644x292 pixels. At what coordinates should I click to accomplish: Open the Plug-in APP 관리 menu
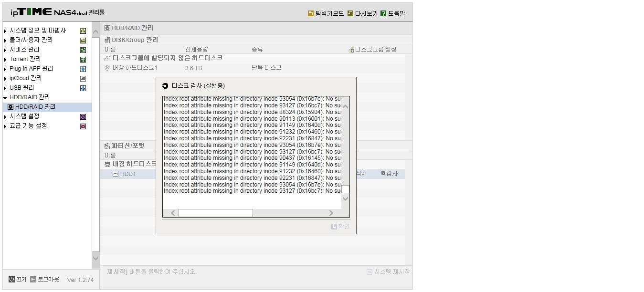point(31,69)
